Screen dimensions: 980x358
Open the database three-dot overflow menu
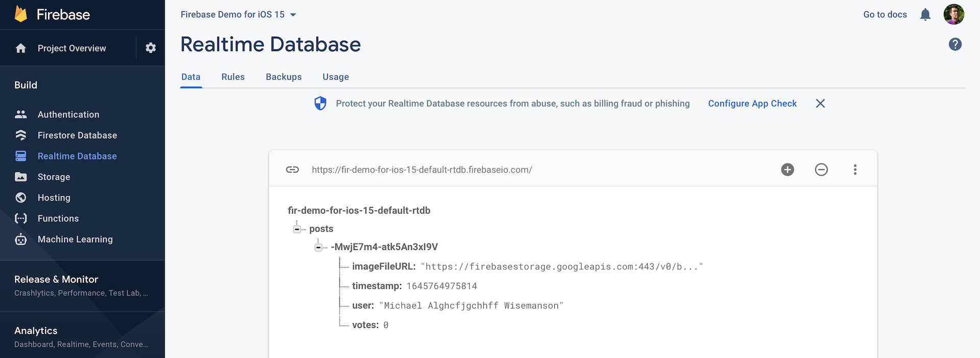[855, 170]
